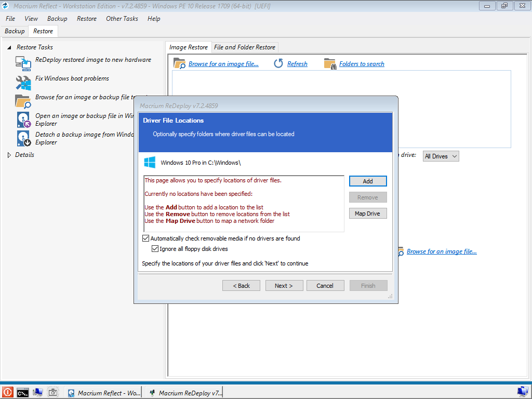Image resolution: width=532 pixels, height=399 pixels.
Task: Click the top Browse for an image file link
Action: (x=223, y=64)
